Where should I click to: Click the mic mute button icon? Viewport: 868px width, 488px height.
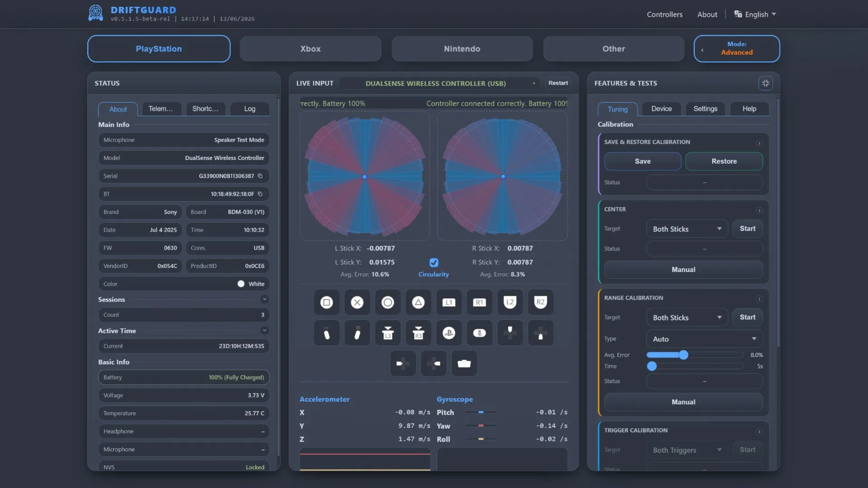(x=480, y=333)
